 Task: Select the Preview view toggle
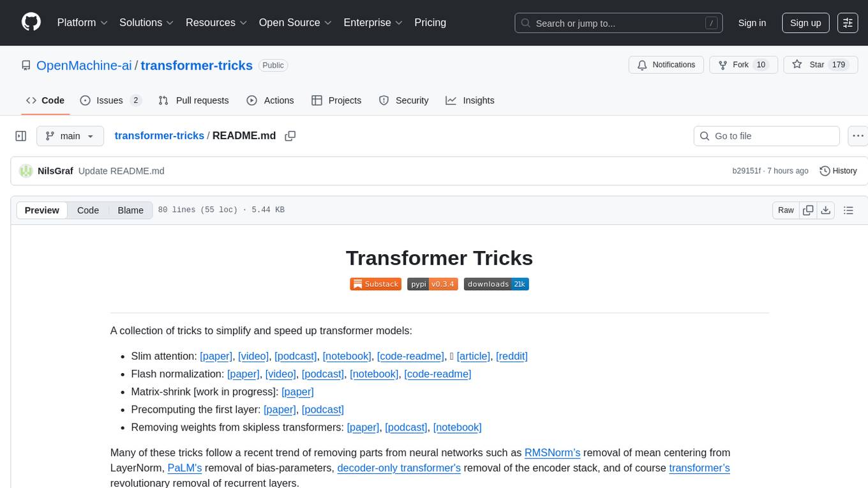(x=42, y=210)
